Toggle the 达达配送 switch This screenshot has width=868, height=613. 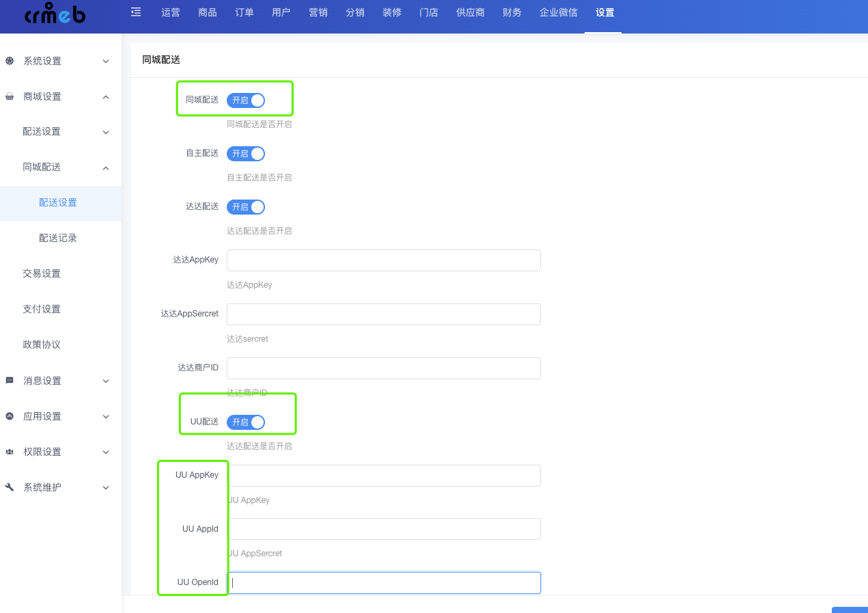246,207
